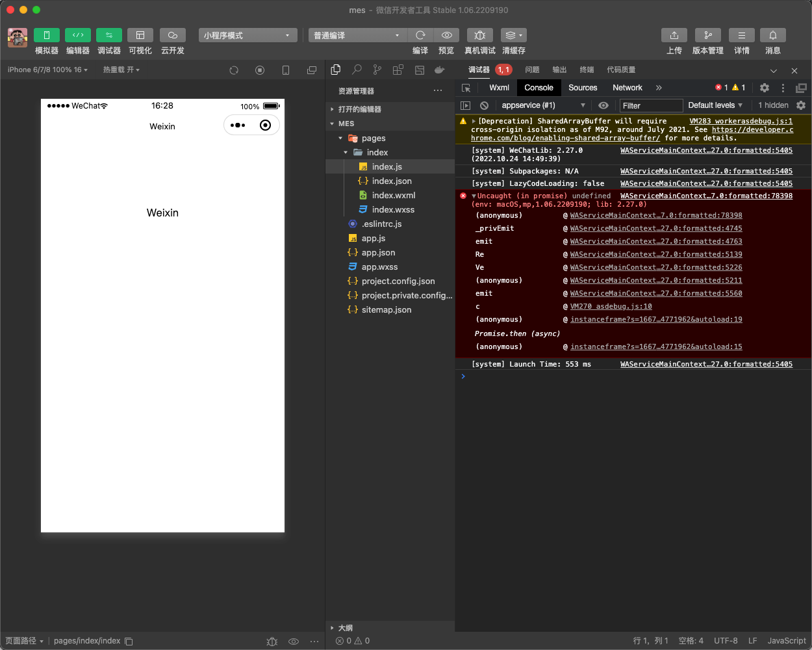Switch to the Output tab
The image size is (812, 650).
(x=559, y=70)
